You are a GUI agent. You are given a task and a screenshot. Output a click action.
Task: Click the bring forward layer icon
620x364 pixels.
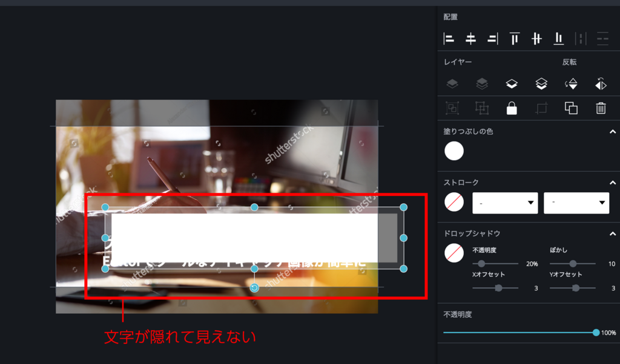[x=512, y=83]
